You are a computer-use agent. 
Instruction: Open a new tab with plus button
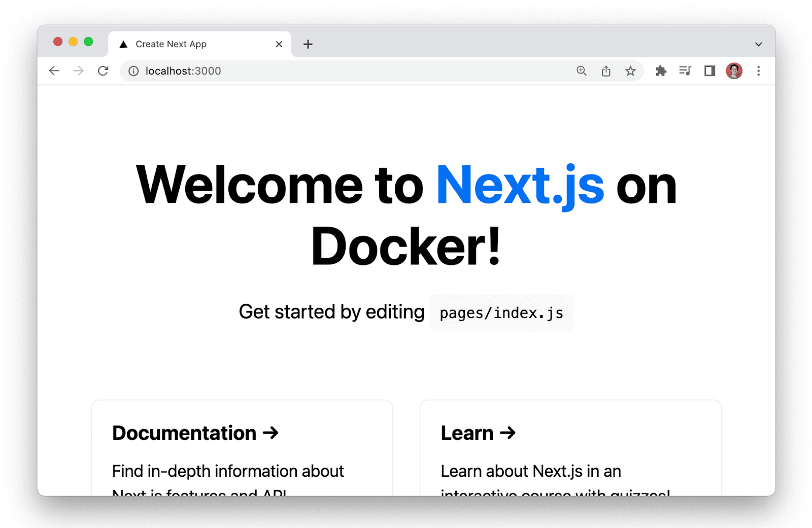coord(308,45)
